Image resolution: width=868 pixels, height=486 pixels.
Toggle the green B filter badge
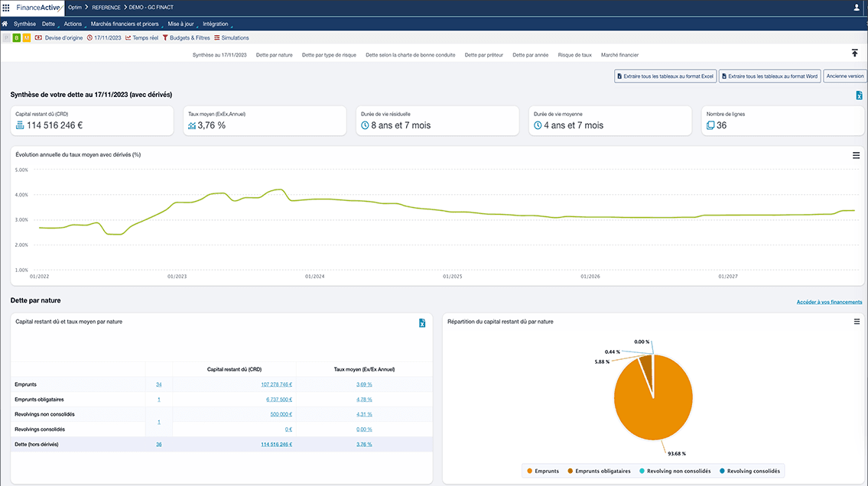pyautogui.click(x=16, y=37)
